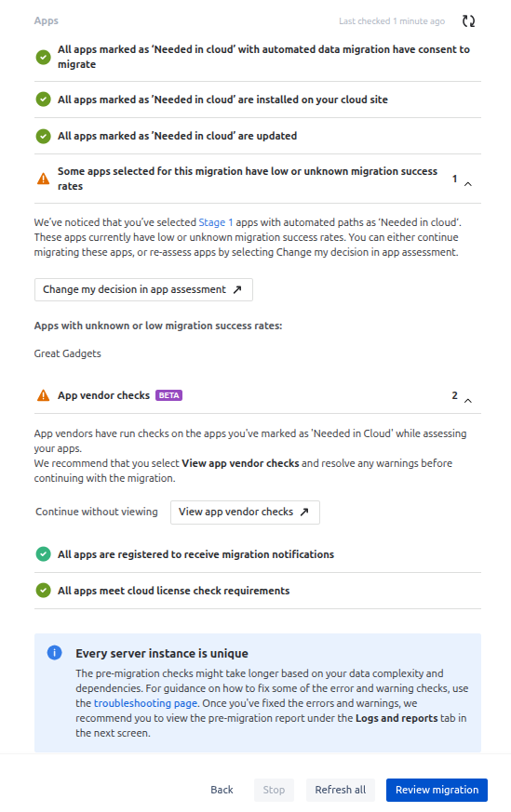Click green check icon for apps are updated
This screenshot has height=812, width=511.
pyautogui.click(x=44, y=136)
